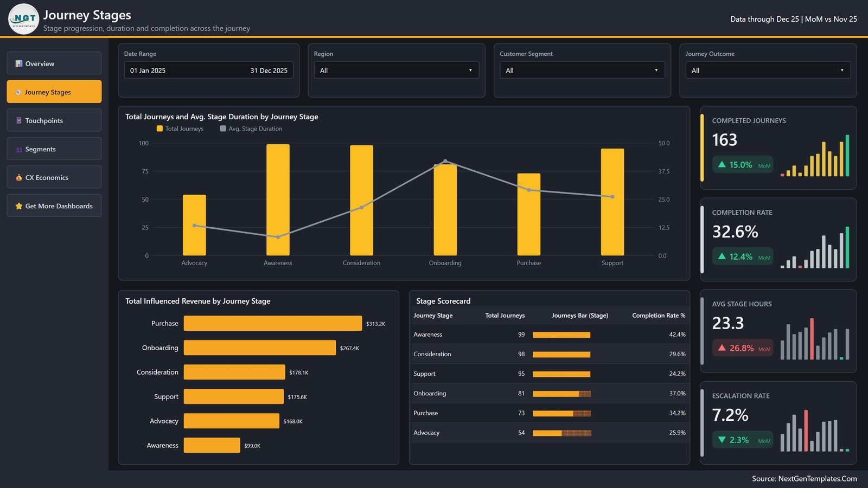This screenshot has height=488, width=868.
Task: Select the Purchase column bar in chart
Action: [529, 214]
